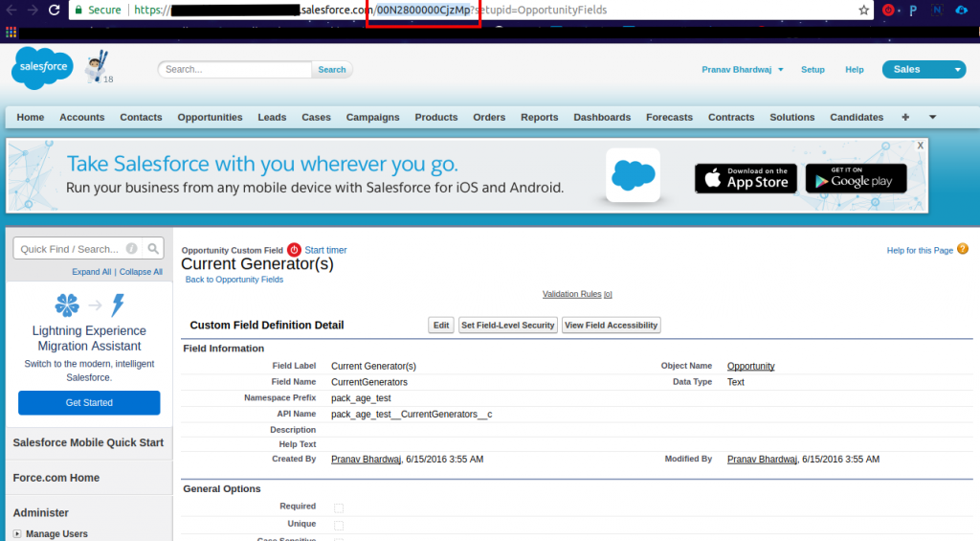This screenshot has width=980, height=541.
Task: Click the browser forward arrow
Action: (x=33, y=10)
